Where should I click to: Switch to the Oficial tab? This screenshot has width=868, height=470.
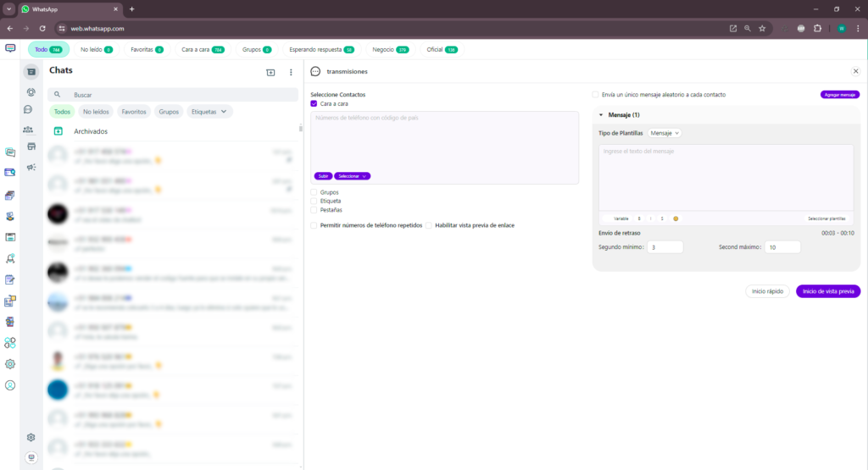click(441, 50)
